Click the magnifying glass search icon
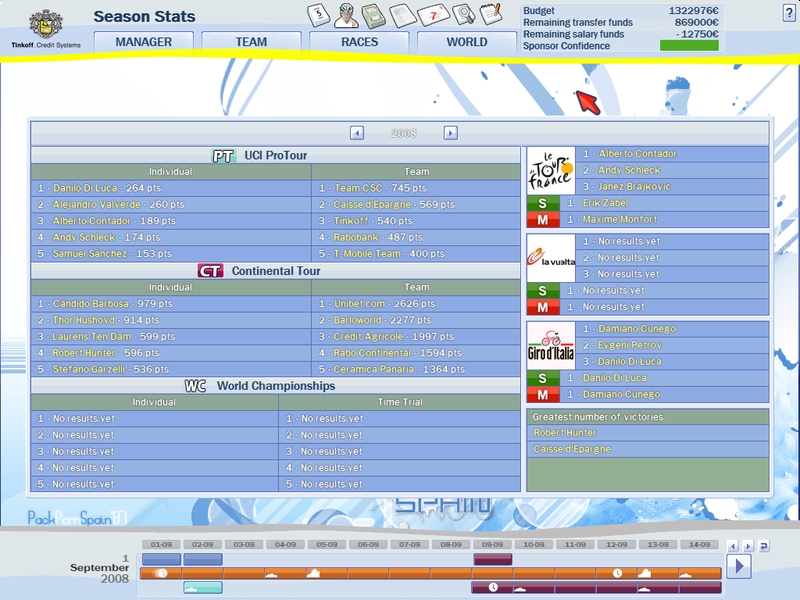 pos(463,15)
